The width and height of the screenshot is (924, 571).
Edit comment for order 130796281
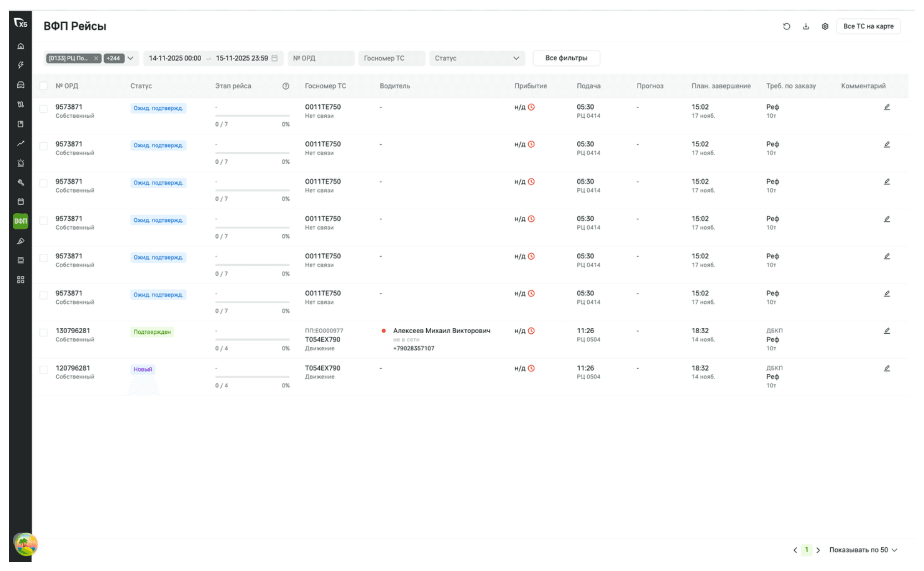pyautogui.click(x=887, y=331)
